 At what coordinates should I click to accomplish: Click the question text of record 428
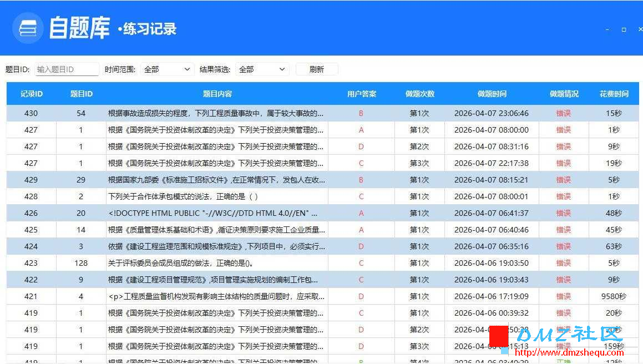coord(183,196)
